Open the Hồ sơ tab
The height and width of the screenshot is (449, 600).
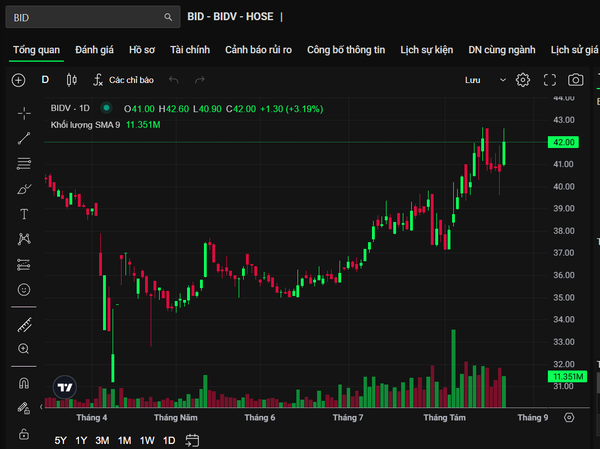pos(142,50)
